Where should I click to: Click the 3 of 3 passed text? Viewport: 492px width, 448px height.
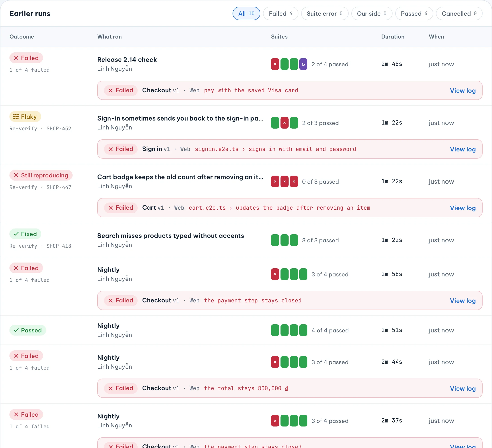(x=320, y=240)
